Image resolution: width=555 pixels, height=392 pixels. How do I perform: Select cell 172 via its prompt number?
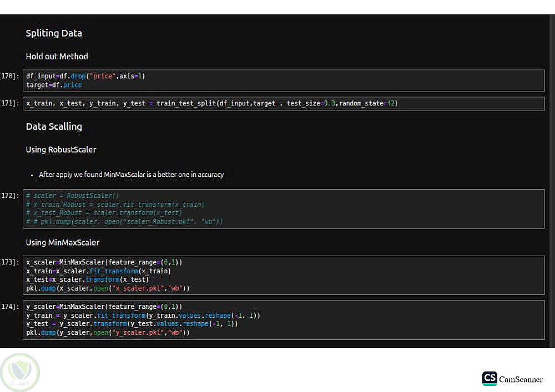pos(10,196)
